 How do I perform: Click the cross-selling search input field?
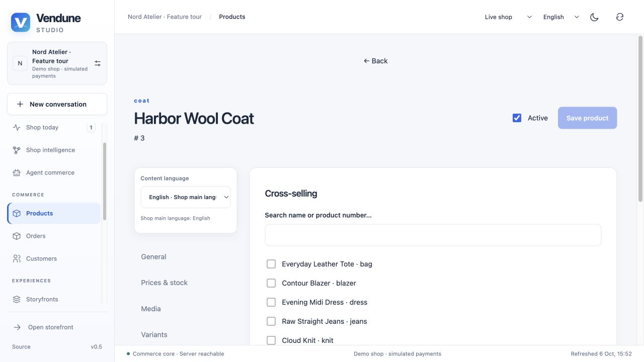click(433, 235)
